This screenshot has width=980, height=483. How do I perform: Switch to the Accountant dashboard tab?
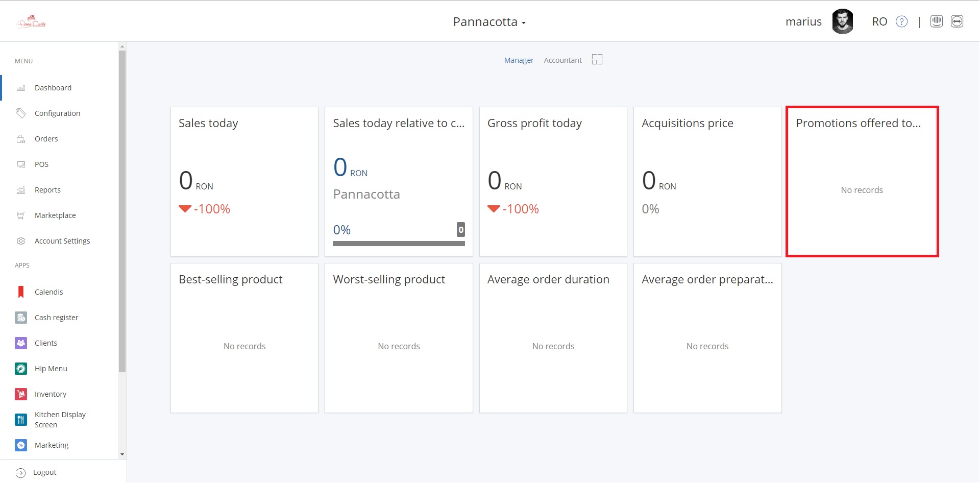pos(562,60)
